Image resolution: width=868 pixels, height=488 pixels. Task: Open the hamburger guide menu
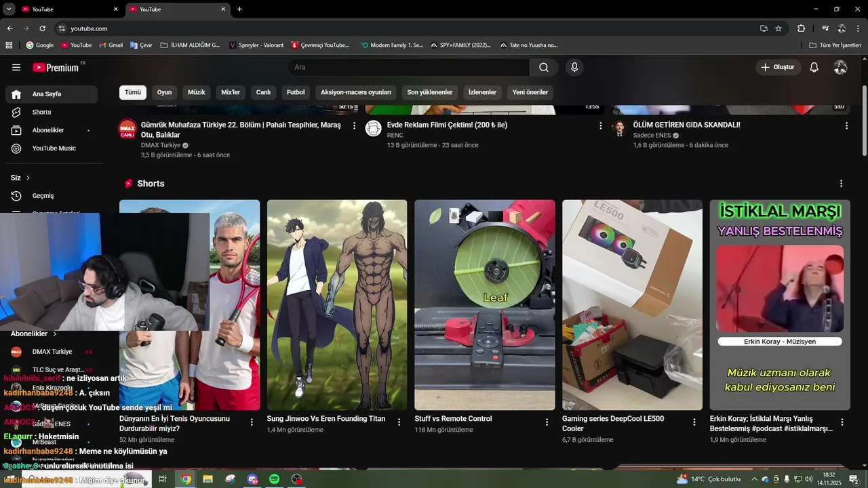point(16,67)
